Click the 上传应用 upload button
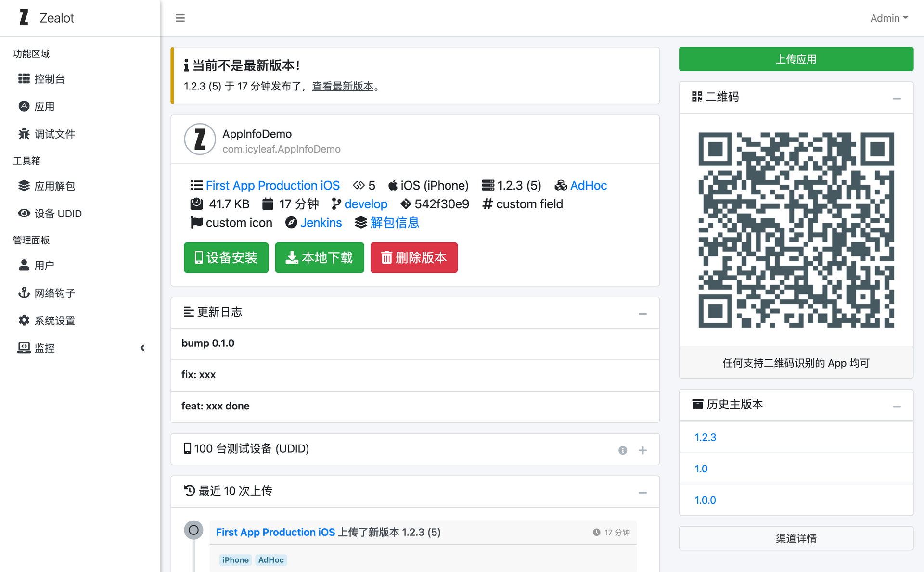This screenshot has height=572, width=924. [x=796, y=59]
